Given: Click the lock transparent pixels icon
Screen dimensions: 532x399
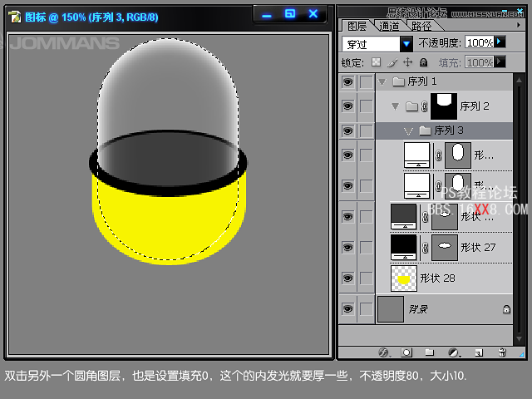Looking at the screenshot, I should point(376,62).
